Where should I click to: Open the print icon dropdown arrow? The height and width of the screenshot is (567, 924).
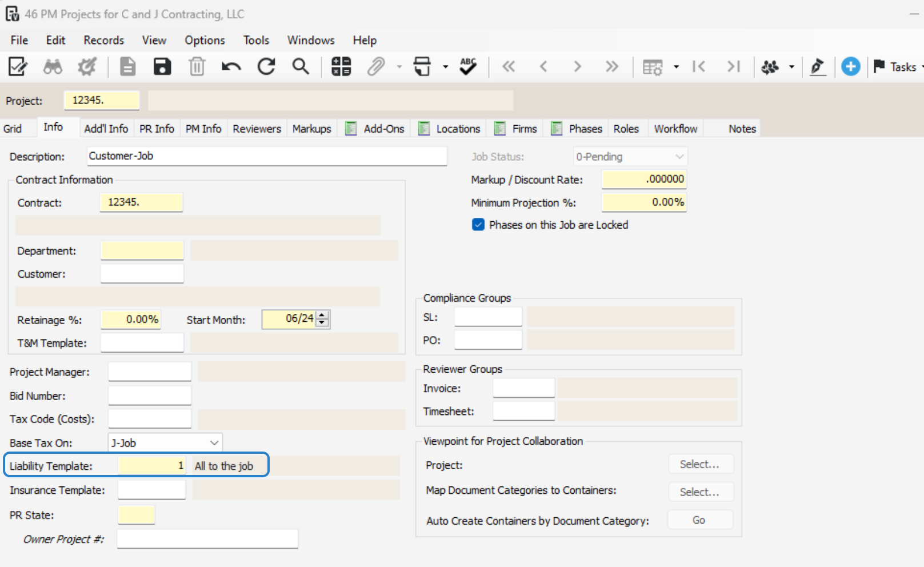[x=445, y=67]
